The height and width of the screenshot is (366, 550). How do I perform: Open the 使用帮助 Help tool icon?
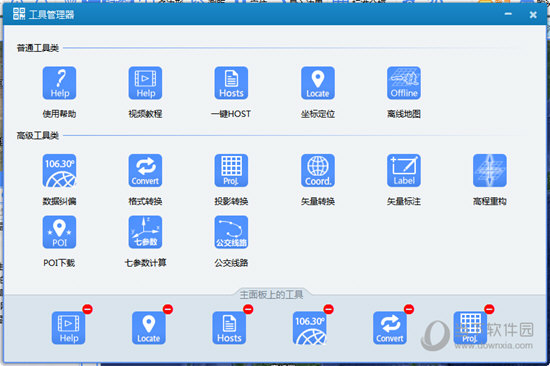[x=59, y=83]
